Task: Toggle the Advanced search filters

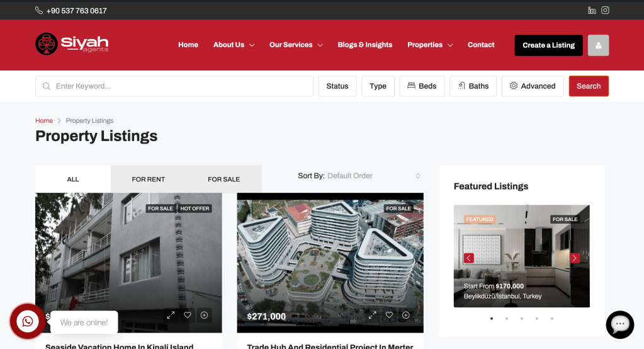Action: pyautogui.click(x=533, y=86)
